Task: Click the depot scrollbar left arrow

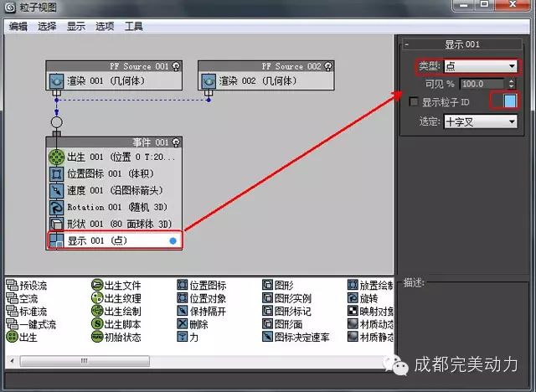Action: pyautogui.click(x=13, y=361)
